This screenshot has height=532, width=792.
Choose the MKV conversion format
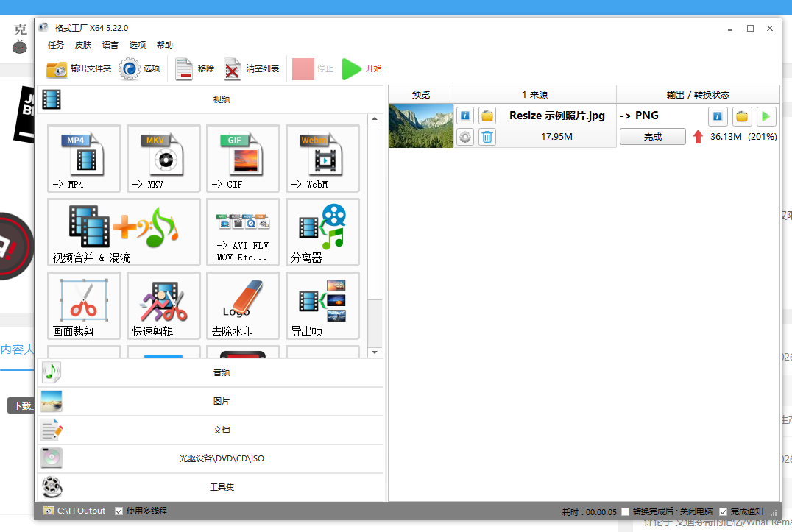point(163,158)
